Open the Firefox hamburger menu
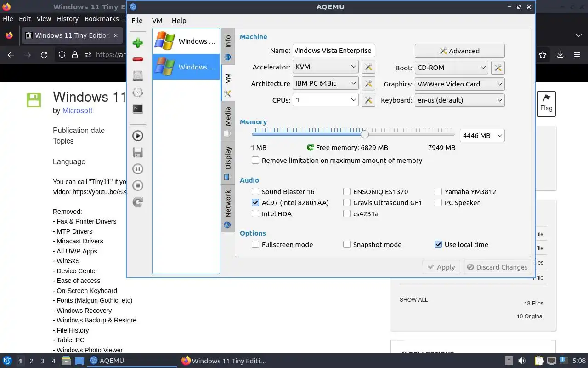 pos(577,55)
